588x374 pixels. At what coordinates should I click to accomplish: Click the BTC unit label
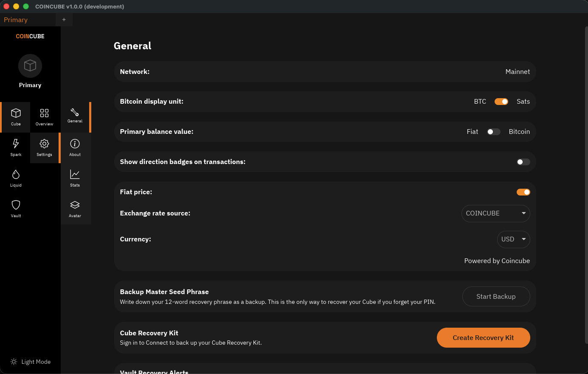(x=480, y=102)
